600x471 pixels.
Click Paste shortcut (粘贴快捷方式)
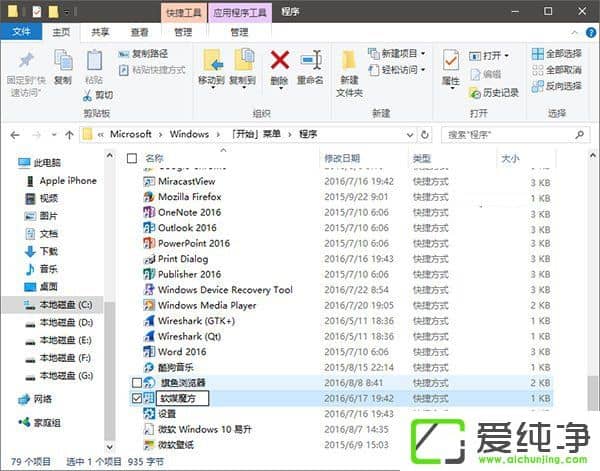pos(152,70)
